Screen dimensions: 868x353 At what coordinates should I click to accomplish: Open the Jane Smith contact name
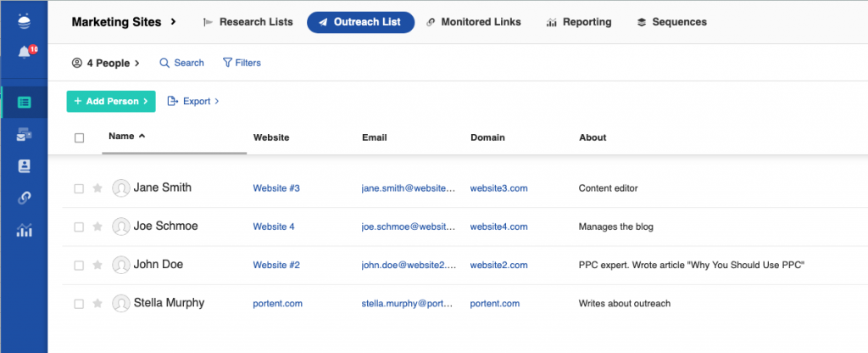162,188
